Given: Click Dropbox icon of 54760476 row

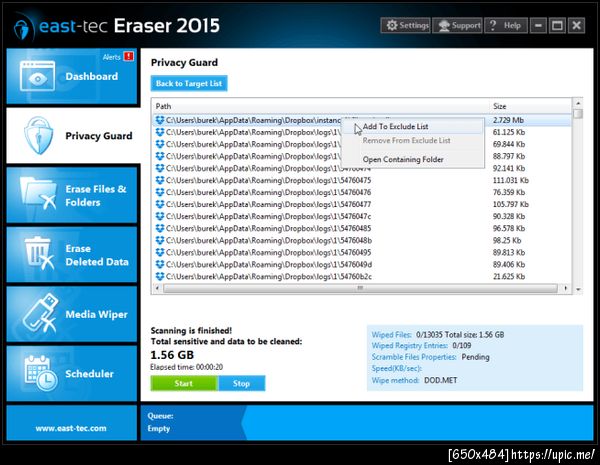Looking at the screenshot, I should (x=160, y=192).
